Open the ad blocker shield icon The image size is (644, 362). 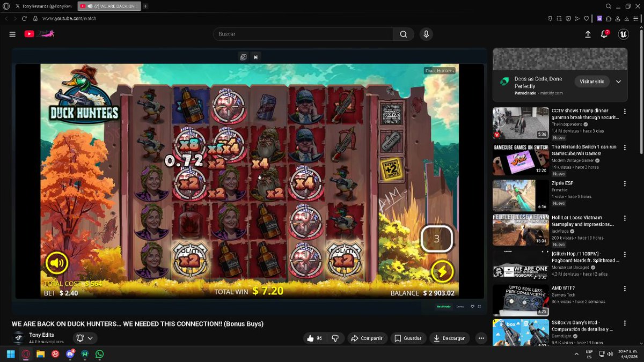568,18
